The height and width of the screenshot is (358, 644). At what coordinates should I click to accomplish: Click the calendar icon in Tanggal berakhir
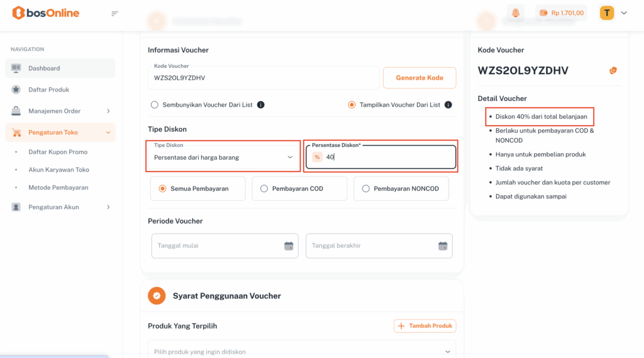pos(443,246)
